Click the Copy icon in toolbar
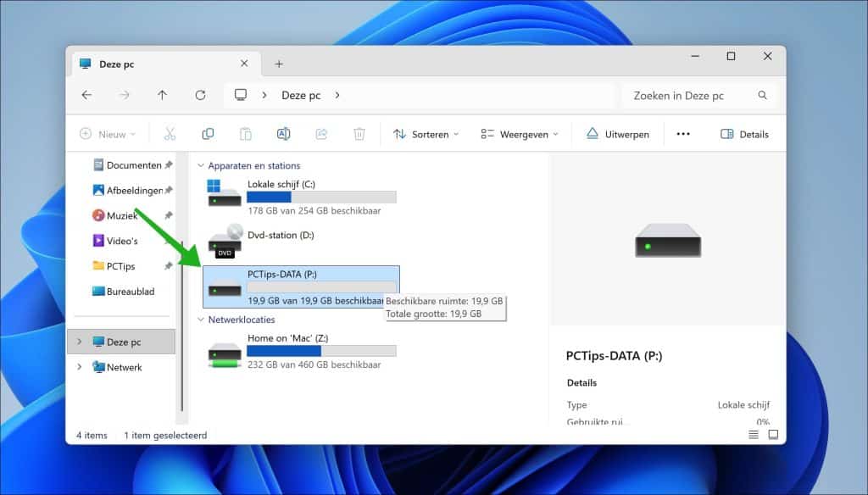 (208, 134)
